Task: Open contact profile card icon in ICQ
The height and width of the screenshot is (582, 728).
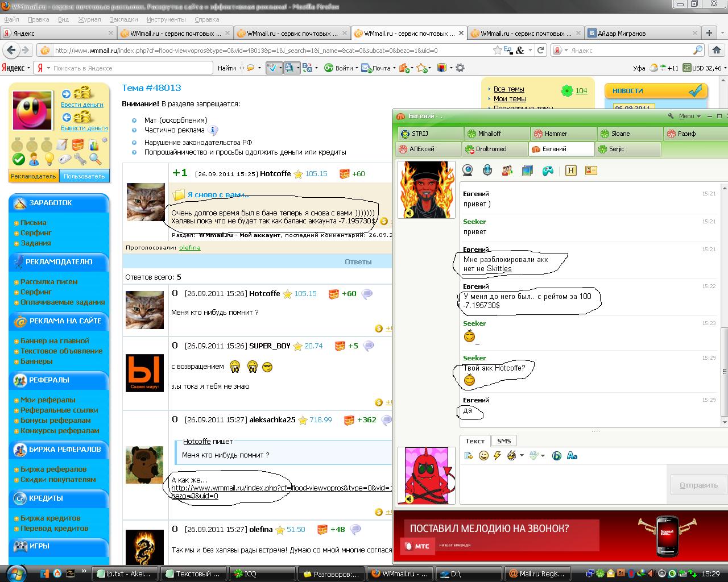Action: pyautogui.click(x=590, y=170)
